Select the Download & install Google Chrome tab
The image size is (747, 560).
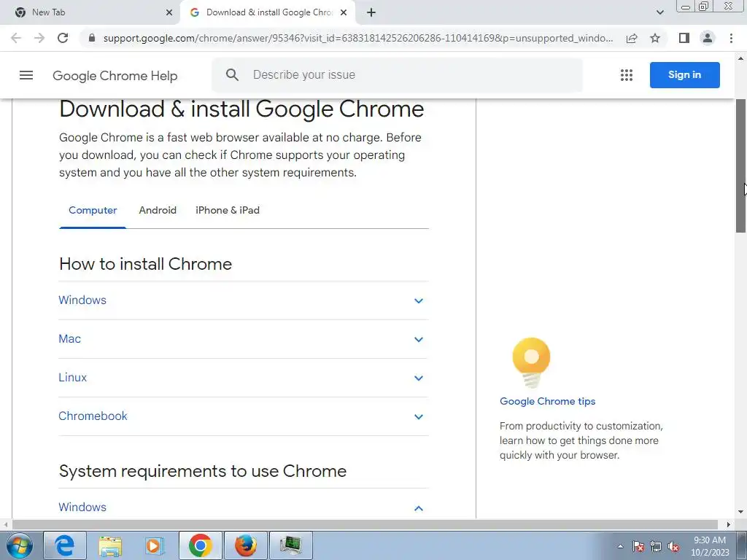pyautogui.click(x=268, y=12)
